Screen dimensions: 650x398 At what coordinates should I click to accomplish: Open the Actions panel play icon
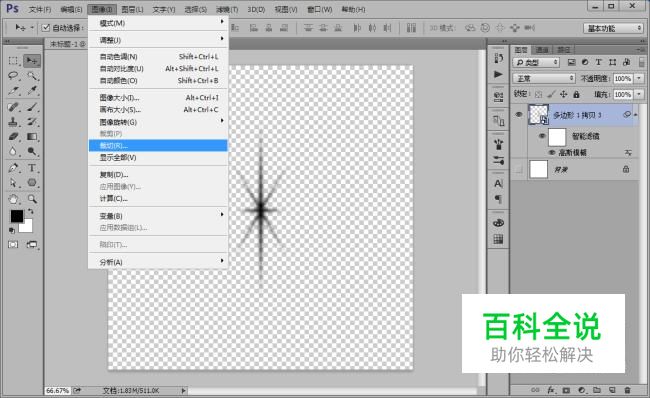(x=498, y=74)
